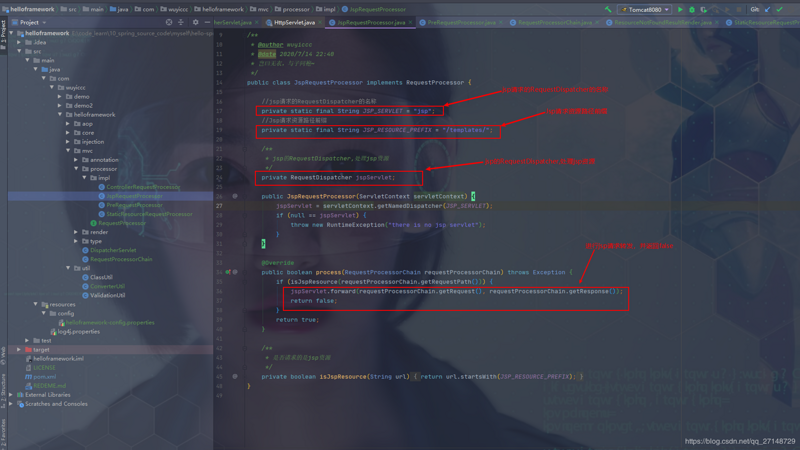Click the Build project hammer icon

pos(608,9)
